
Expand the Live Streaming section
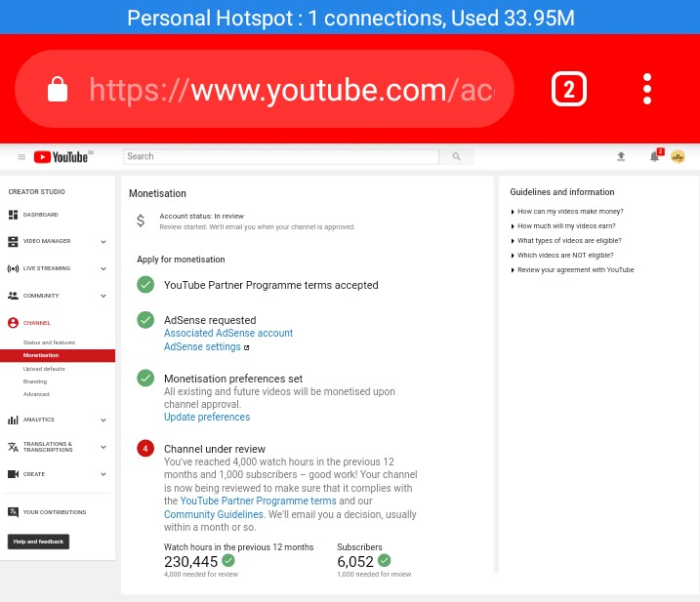point(103,268)
